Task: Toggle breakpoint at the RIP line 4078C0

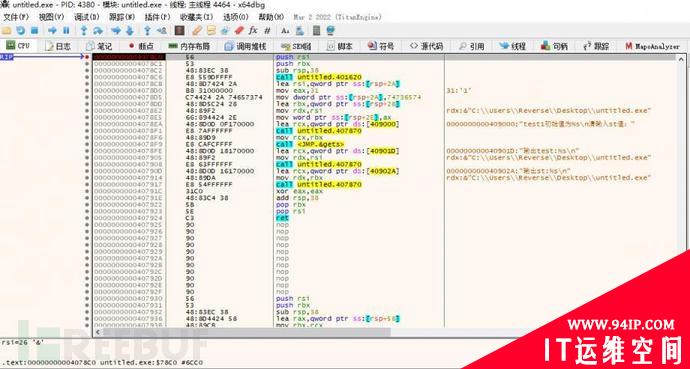Action: point(88,57)
